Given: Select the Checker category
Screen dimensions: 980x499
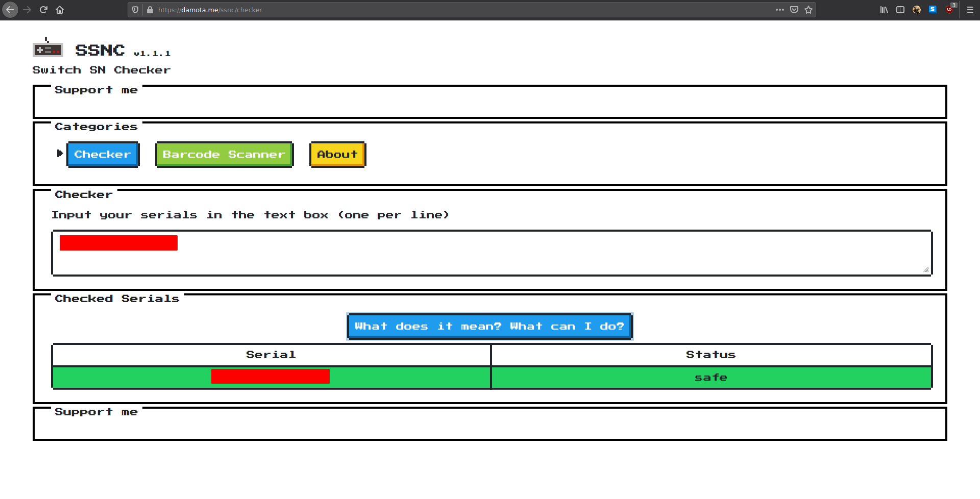Looking at the screenshot, I should coord(103,154).
